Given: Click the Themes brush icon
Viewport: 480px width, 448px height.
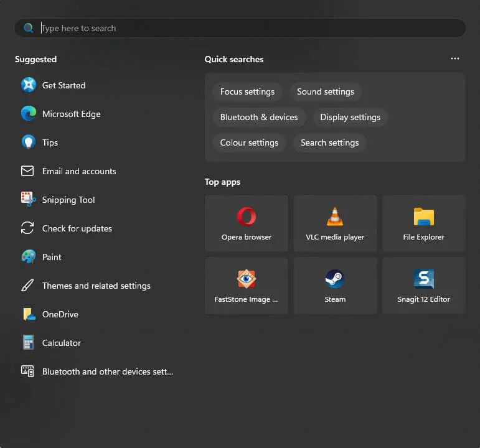Looking at the screenshot, I should coord(27,285).
